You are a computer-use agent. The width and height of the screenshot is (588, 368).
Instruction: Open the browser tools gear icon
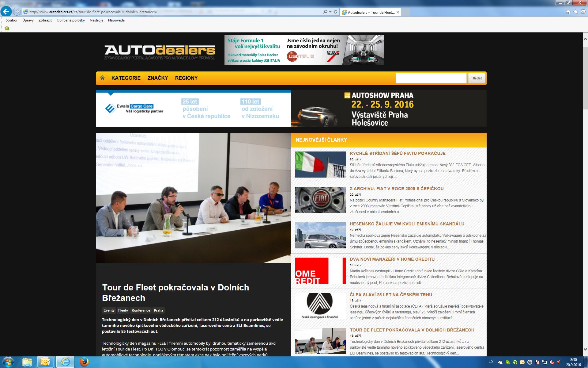coord(583,12)
